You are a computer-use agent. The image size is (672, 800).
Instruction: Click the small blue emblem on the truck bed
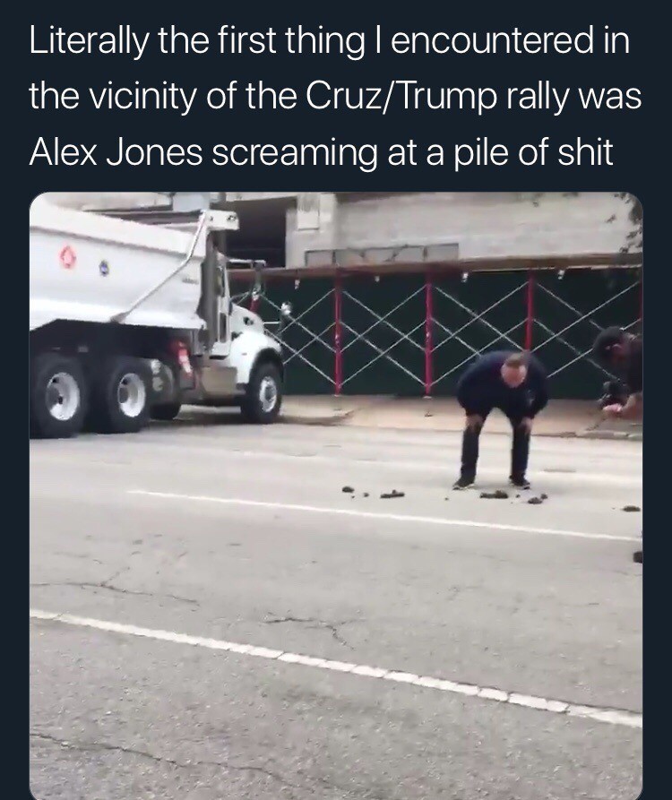click(x=104, y=267)
